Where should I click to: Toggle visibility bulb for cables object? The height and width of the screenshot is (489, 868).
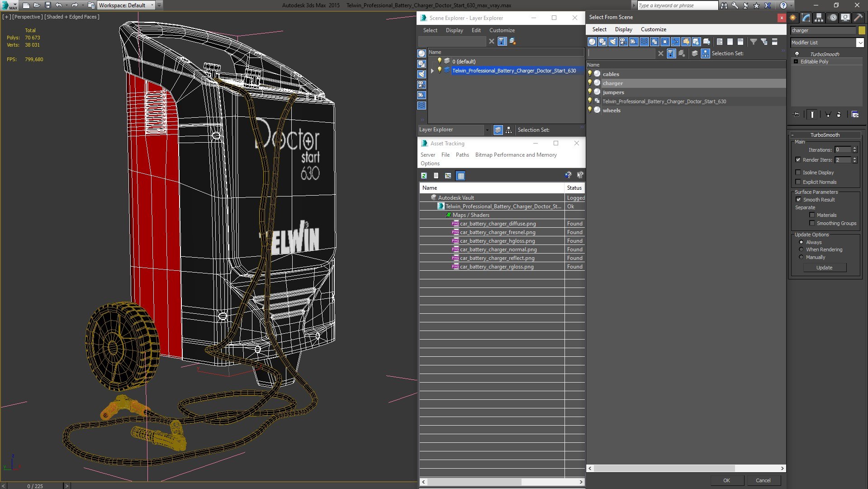click(590, 74)
